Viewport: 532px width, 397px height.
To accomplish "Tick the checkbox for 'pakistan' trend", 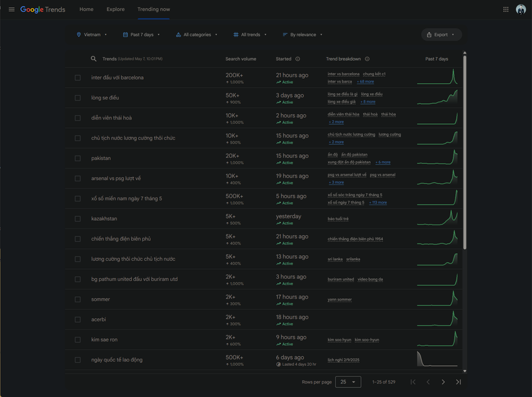I will click(77, 158).
